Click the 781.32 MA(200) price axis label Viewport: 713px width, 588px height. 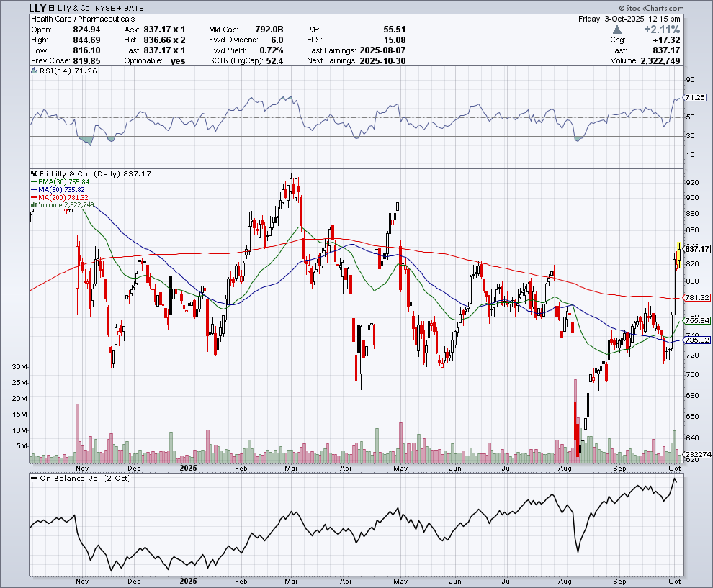696,298
